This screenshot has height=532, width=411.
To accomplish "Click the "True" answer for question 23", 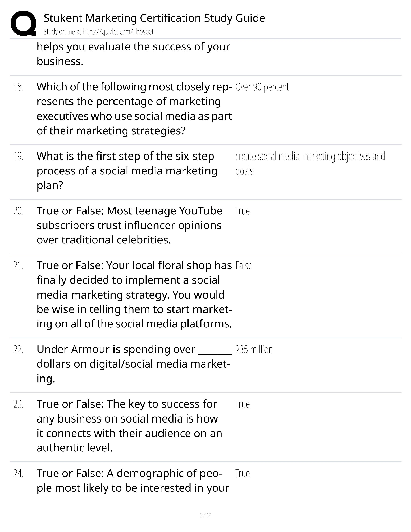I will (x=242, y=404).
